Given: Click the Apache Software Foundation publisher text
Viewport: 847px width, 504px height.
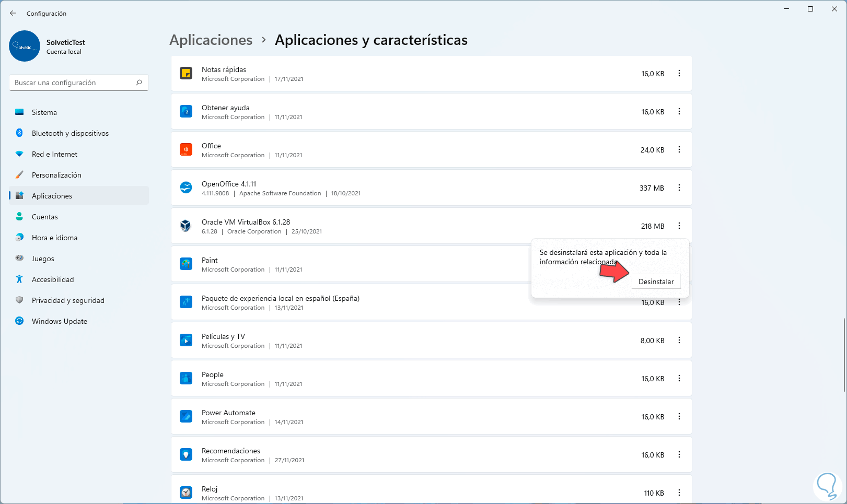Looking at the screenshot, I should (x=280, y=193).
